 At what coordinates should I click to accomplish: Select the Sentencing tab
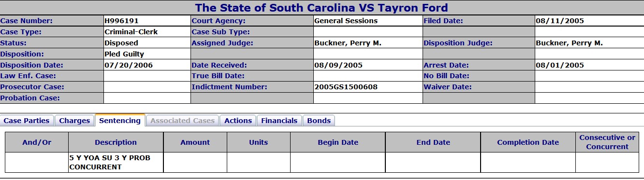120,121
